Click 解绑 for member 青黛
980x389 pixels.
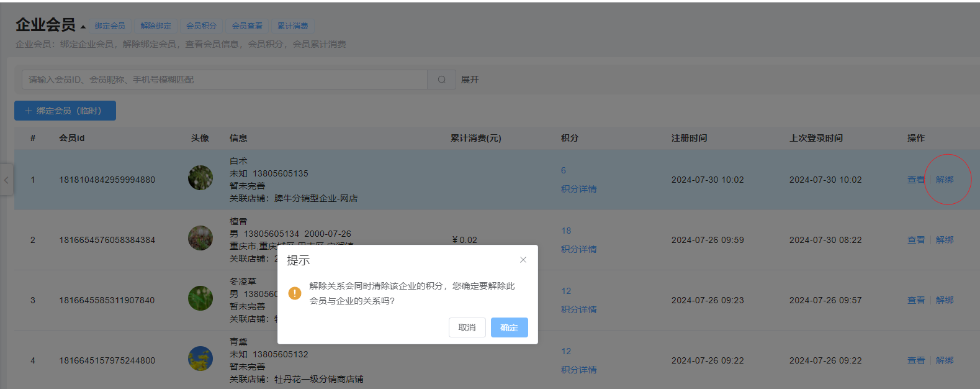click(945, 360)
